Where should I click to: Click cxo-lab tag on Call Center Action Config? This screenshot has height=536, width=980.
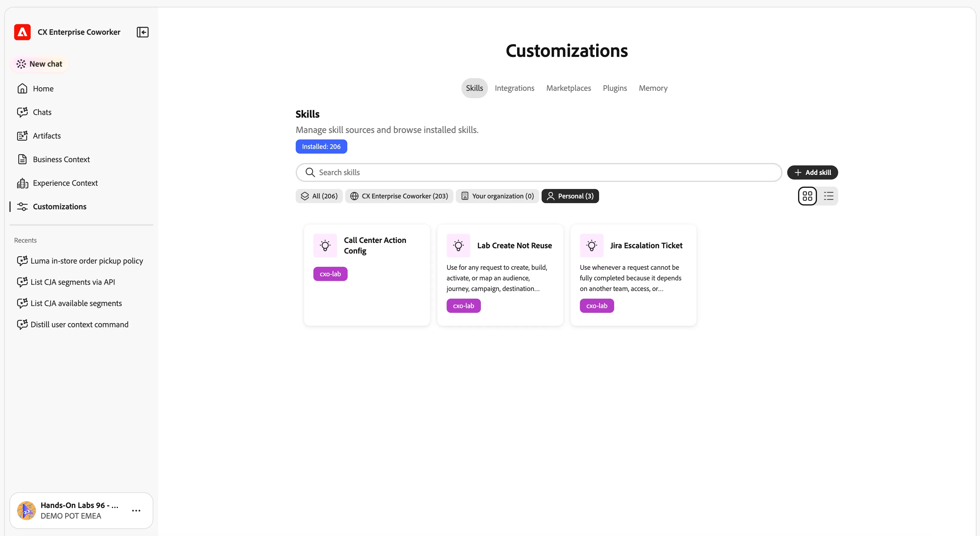tap(330, 274)
